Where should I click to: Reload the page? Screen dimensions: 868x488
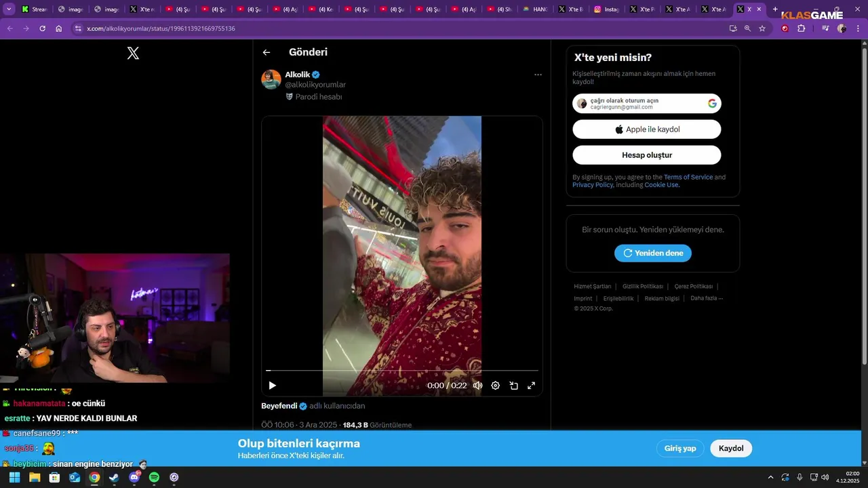[42, 28]
